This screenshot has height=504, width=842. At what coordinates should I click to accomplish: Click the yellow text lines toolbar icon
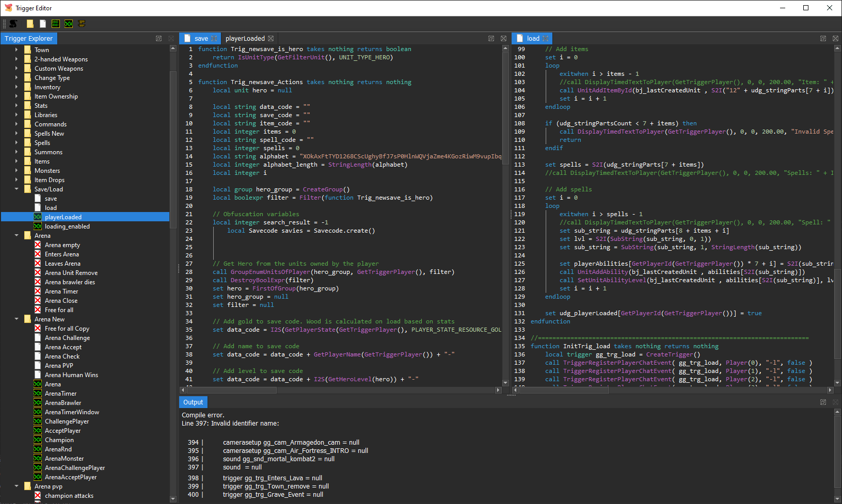click(82, 24)
